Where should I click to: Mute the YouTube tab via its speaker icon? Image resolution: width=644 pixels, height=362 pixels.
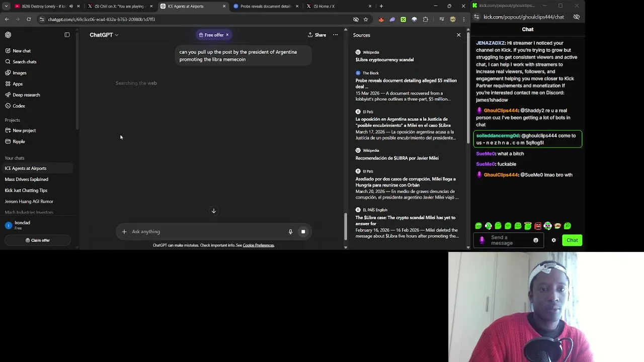point(70,6)
